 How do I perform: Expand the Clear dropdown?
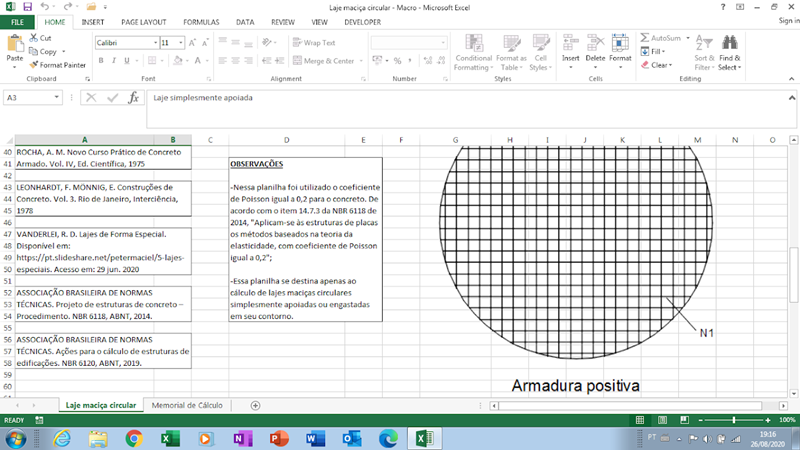point(670,65)
